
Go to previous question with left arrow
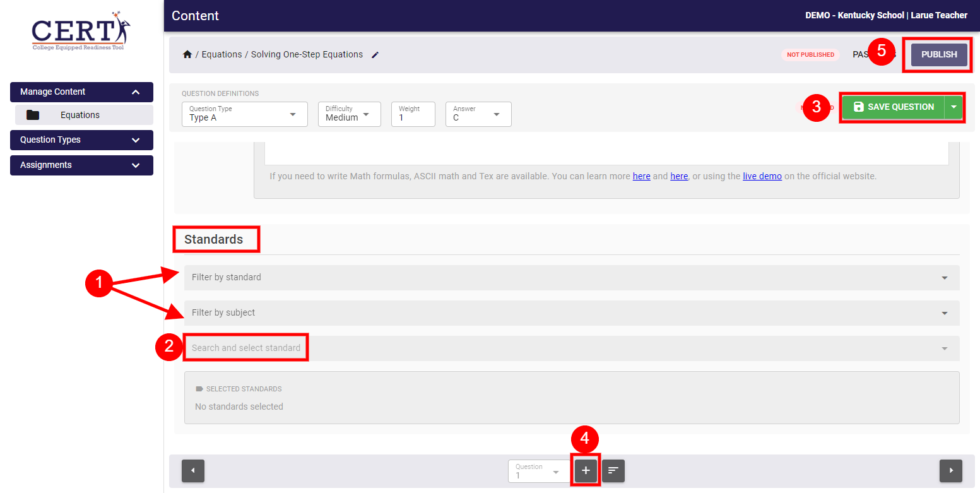pyautogui.click(x=193, y=471)
